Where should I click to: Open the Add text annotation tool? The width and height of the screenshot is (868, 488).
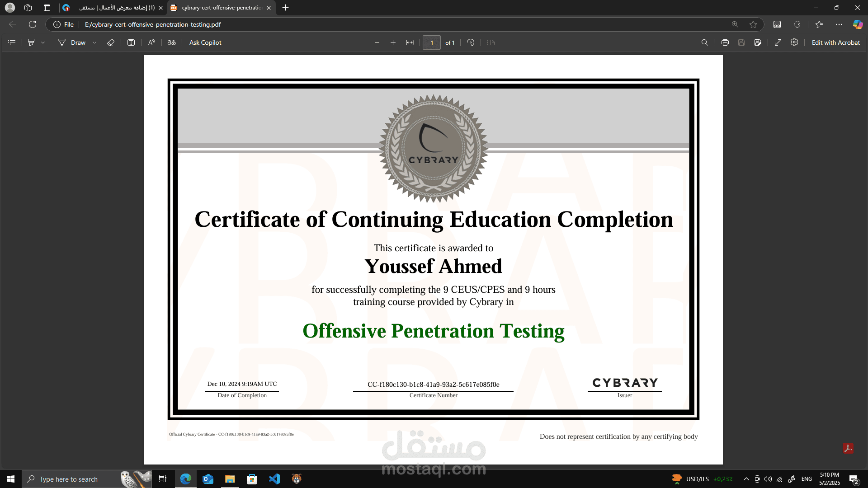[131, 42]
